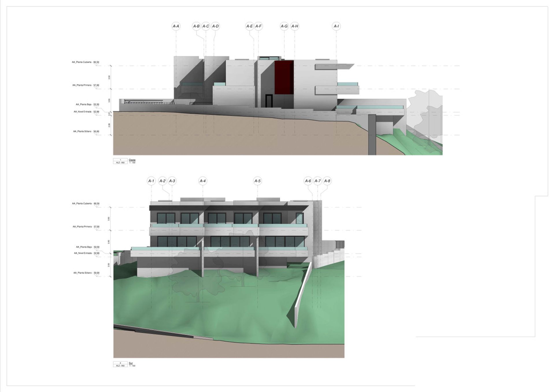
Task: Select grid bubble A-C
Action: pos(206,26)
